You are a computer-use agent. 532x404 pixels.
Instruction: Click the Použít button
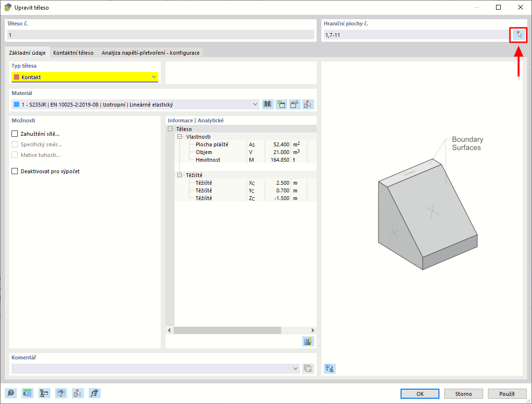(x=507, y=394)
